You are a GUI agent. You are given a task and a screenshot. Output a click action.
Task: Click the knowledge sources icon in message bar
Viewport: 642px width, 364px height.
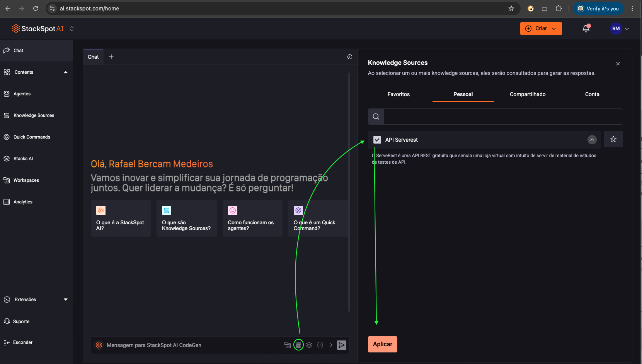click(x=298, y=345)
